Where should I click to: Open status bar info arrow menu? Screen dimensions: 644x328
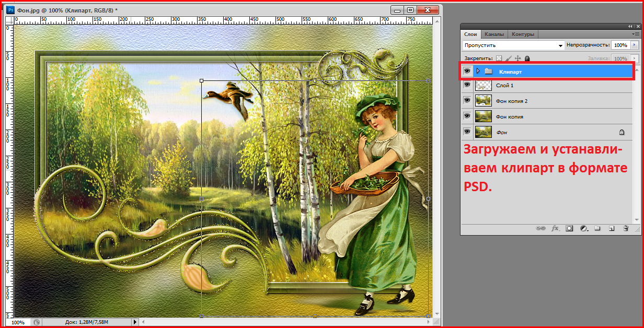point(135,322)
